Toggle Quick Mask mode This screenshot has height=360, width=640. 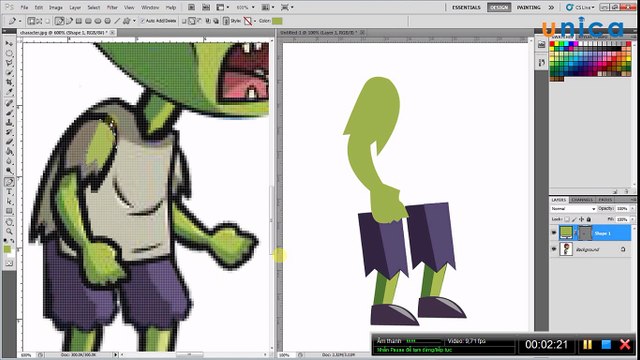tap(9, 263)
